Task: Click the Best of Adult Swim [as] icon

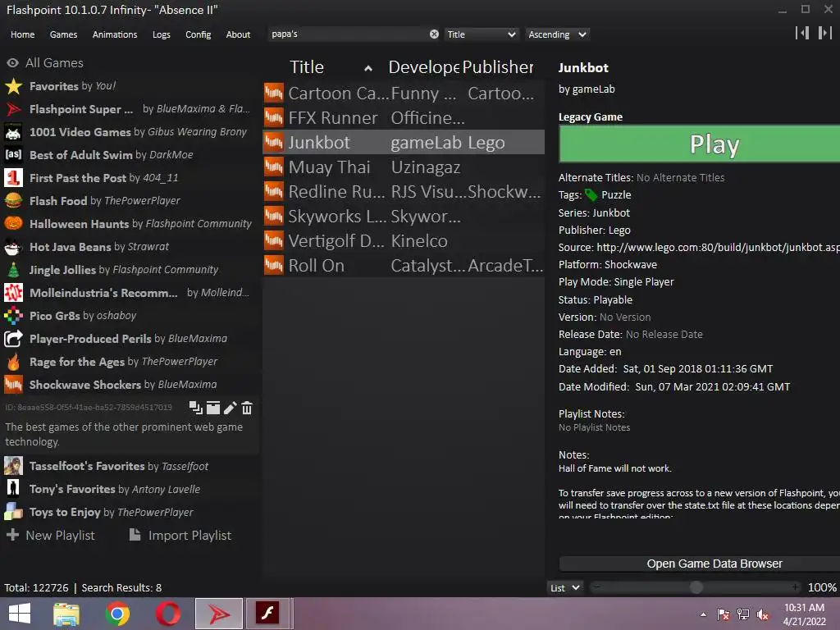Action: [13, 155]
